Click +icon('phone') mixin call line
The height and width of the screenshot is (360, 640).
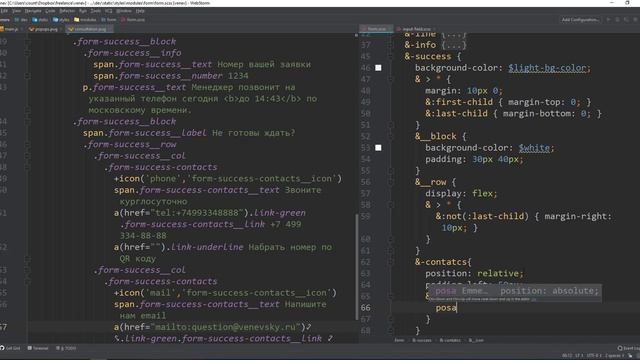click(x=228, y=179)
